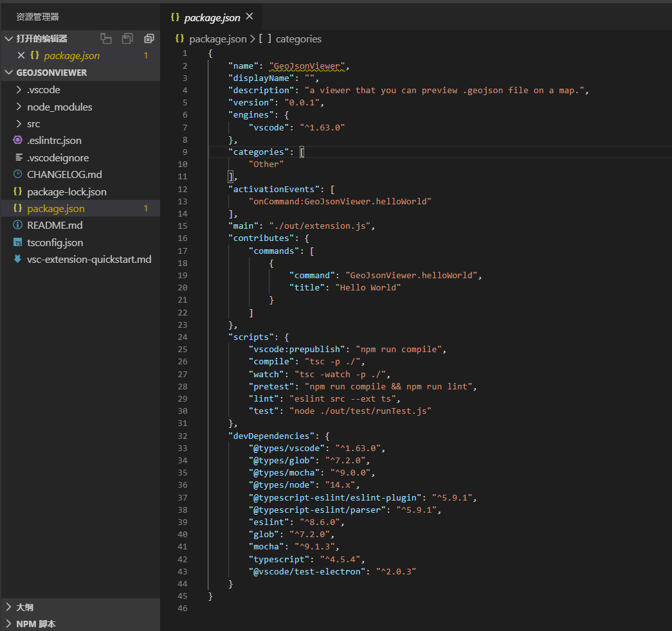
Task: Click the clock icon next to CHANGELOG.md
Action: pyautogui.click(x=17, y=175)
